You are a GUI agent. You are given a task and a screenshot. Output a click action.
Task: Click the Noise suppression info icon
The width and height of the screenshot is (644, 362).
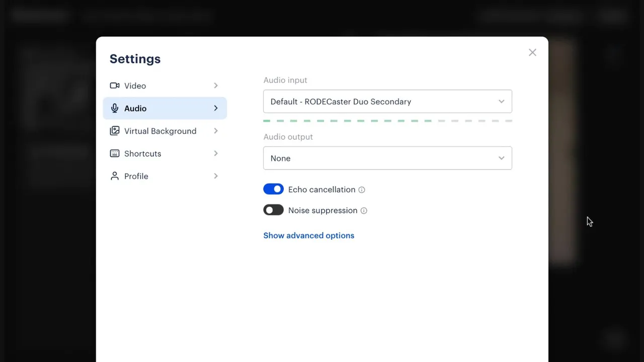[364, 211]
